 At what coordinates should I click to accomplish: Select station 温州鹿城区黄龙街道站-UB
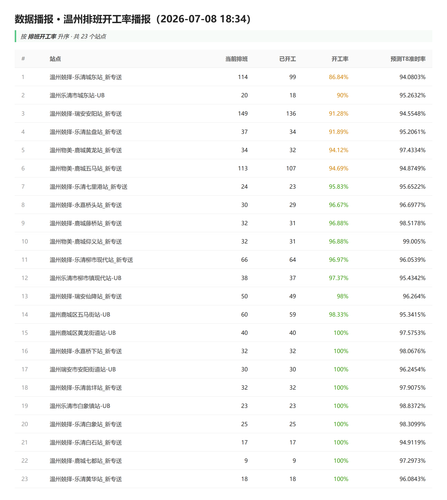point(83,333)
